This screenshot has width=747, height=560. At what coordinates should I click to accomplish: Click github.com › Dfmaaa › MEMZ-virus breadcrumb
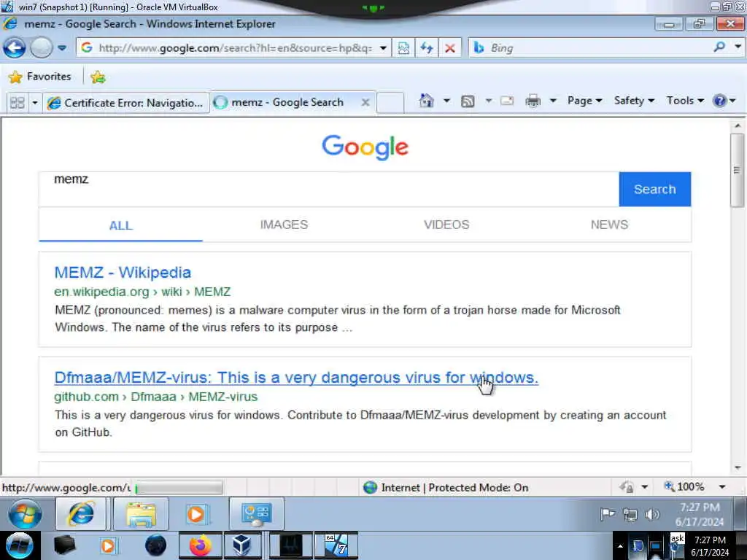pos(156,396)
